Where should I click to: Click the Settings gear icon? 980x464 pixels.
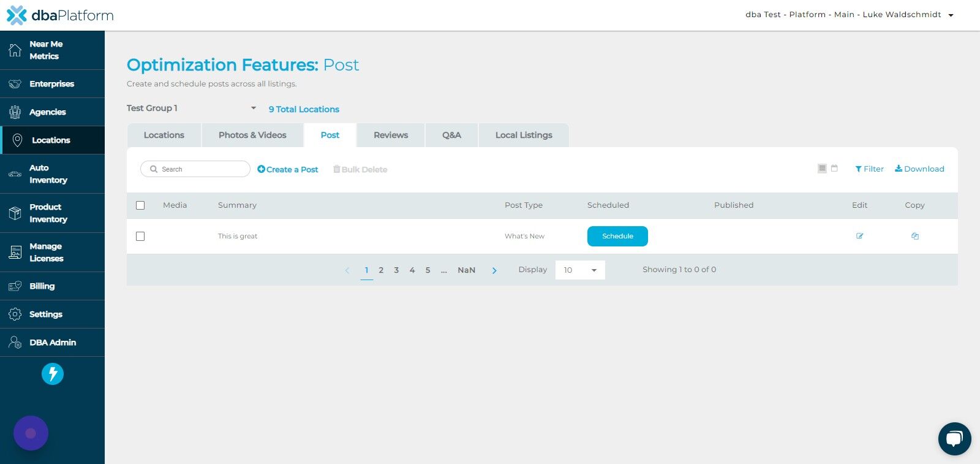[15, 314]
